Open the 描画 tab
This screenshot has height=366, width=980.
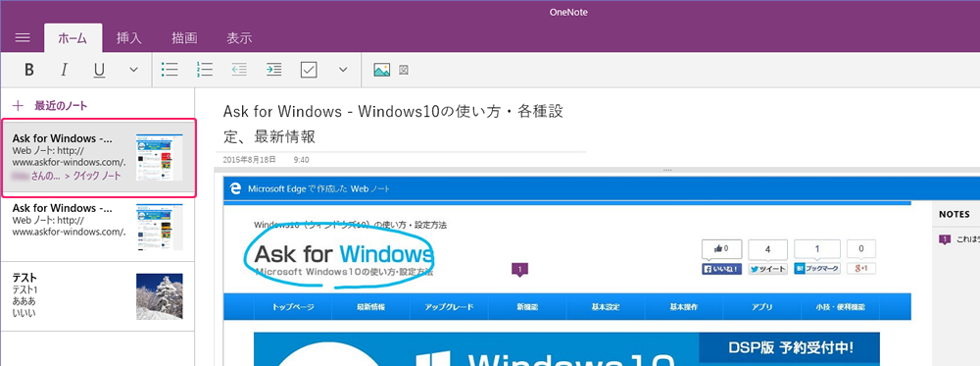(184, 38)
